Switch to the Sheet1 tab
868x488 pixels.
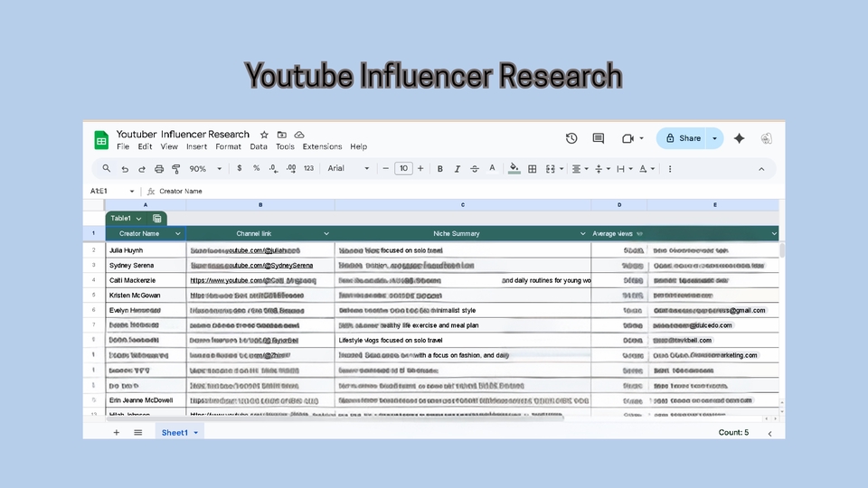[x=175, y=433]
